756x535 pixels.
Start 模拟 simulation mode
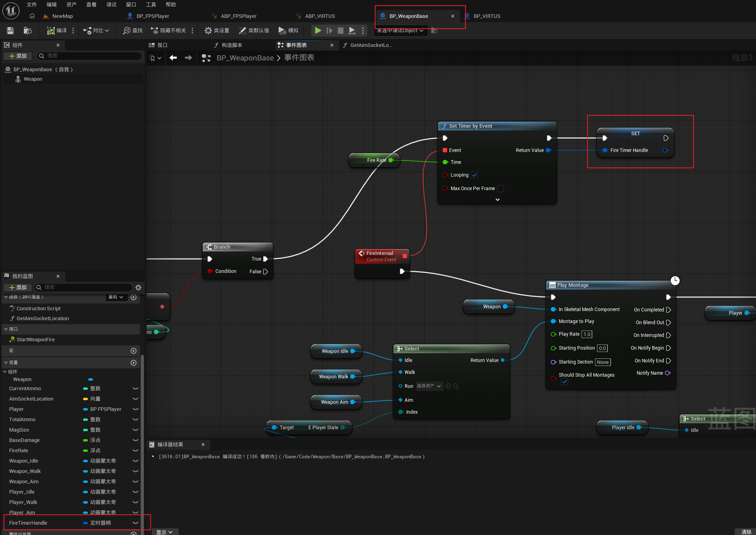[288, 31]
